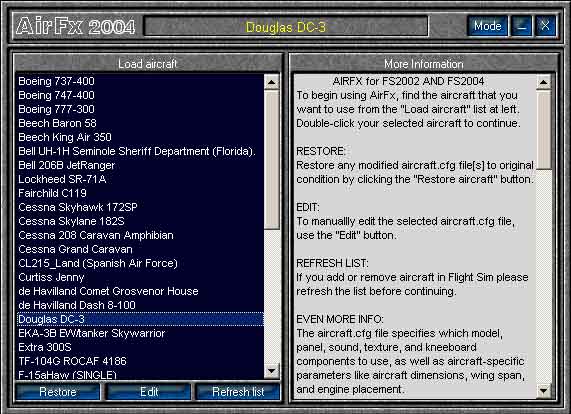Click the Douglas DC-3 title display field
The height and width of the screenshot is (414, 571).
click(286, 27)
